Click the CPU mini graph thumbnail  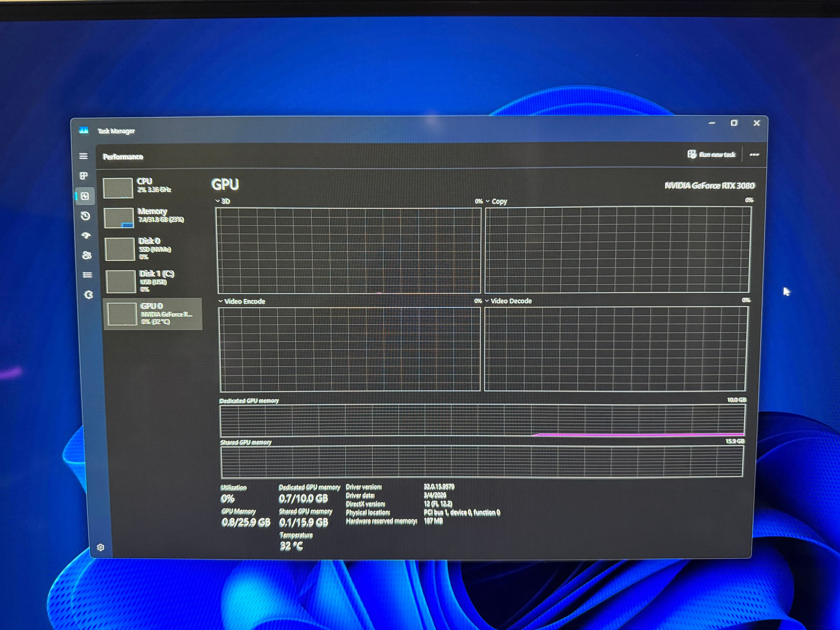pyautogui.click(x=118, y=188)
